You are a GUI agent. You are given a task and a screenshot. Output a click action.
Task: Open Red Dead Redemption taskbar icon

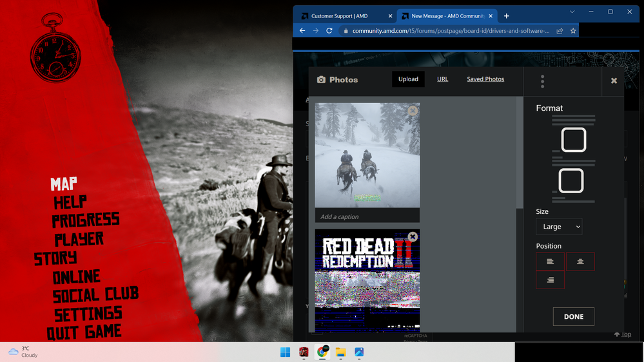click(304, 352)
